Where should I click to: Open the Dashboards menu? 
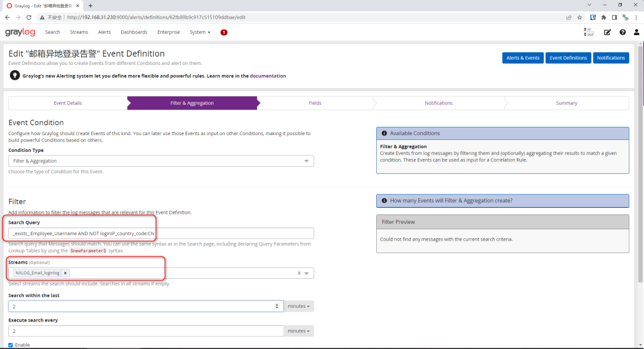click(134, 32)
